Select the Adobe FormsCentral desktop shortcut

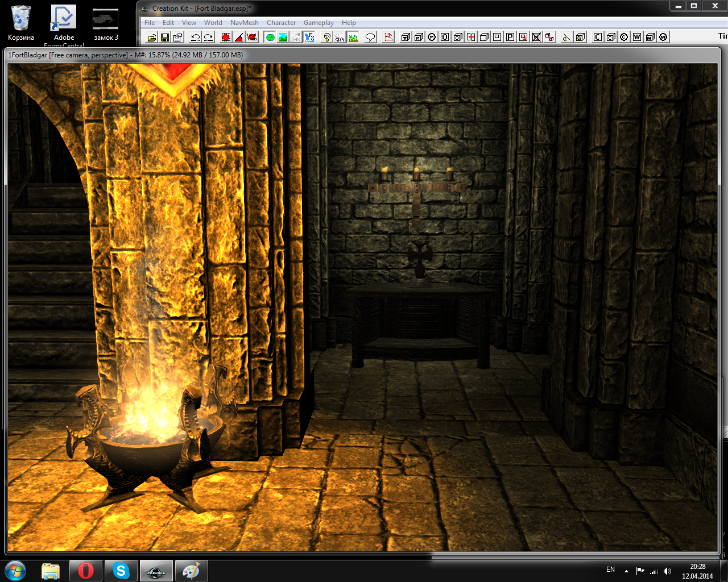(x=64, y=26)
